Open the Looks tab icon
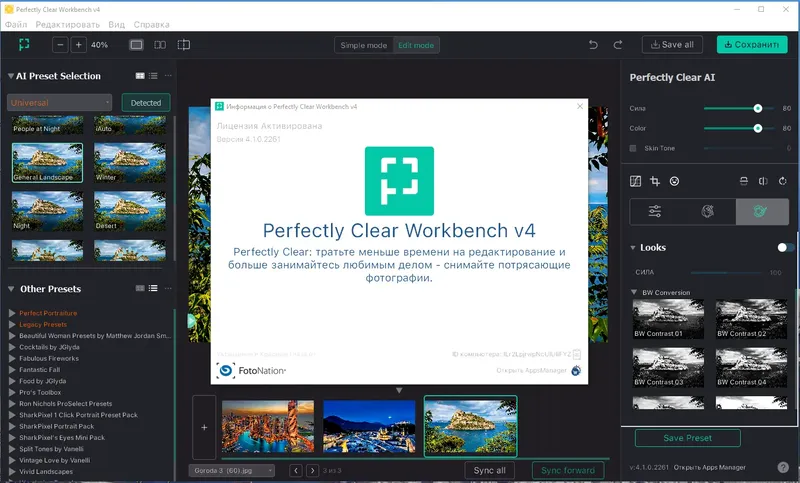Screen dimensions: 800x483 762,211
